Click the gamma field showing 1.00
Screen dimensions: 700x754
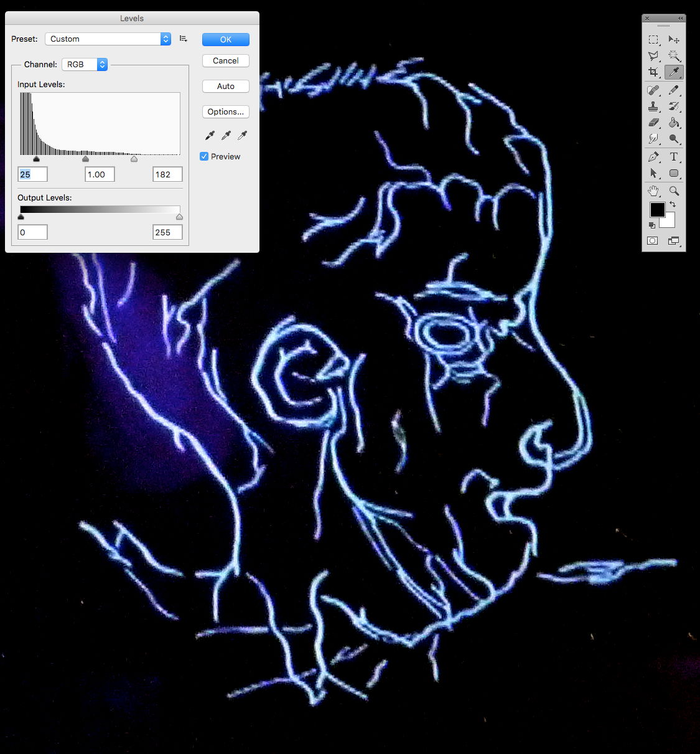pyautogui.click(x=100, y=174)
